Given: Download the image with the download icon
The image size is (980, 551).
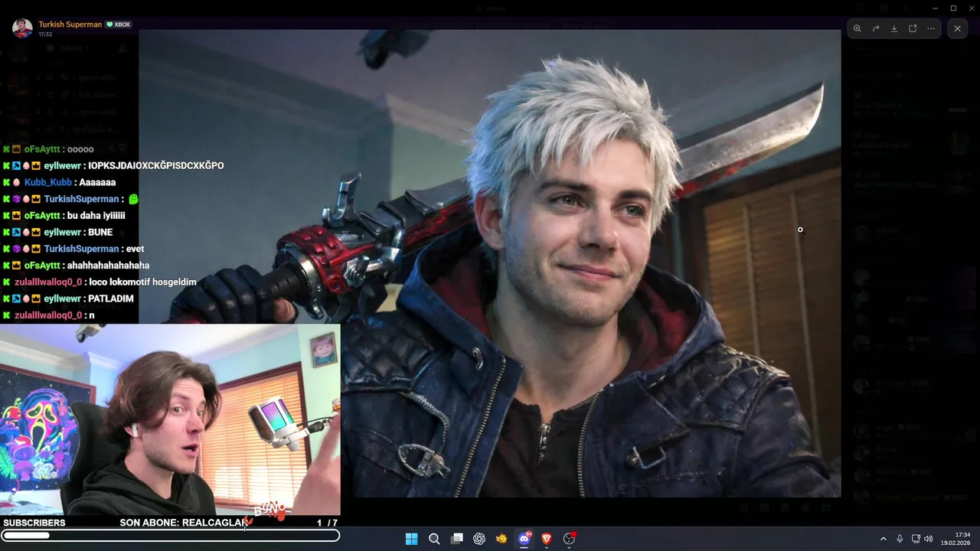Looking at the screenshot, I should (894, 28).
